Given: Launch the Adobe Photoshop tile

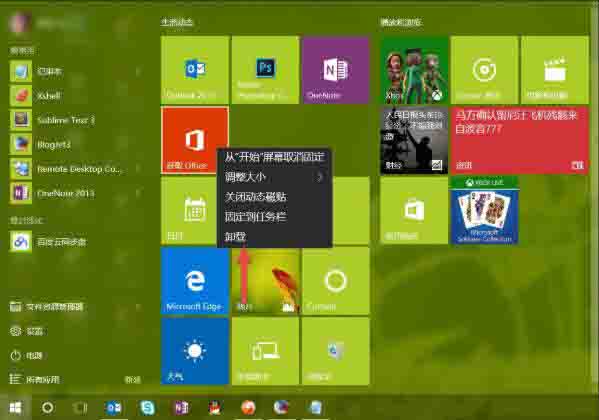Looking at the screenshot, I should tap(265, 70).
